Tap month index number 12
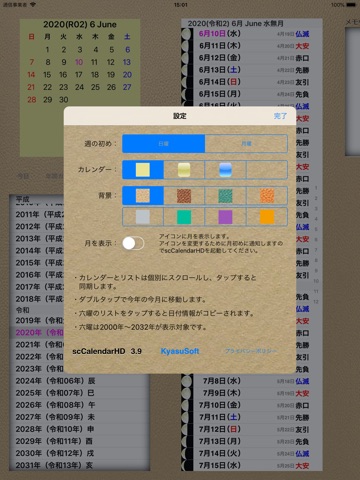 pyautogui.click(x=316, y=302)
